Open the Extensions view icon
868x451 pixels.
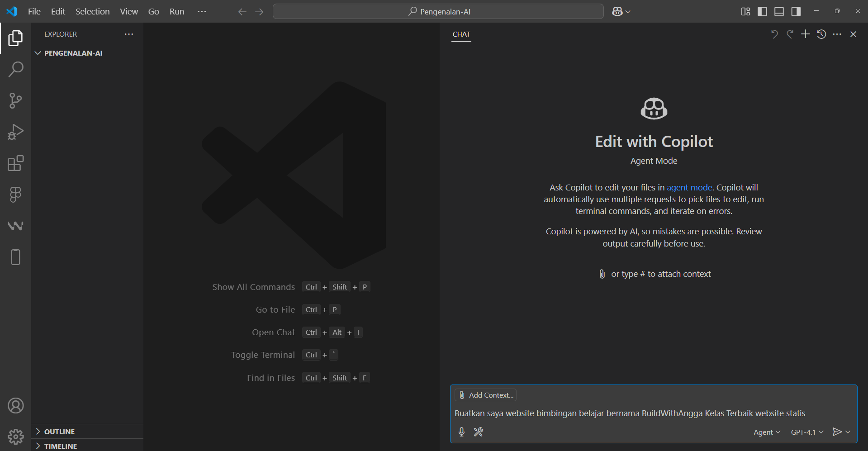point(15,163)
